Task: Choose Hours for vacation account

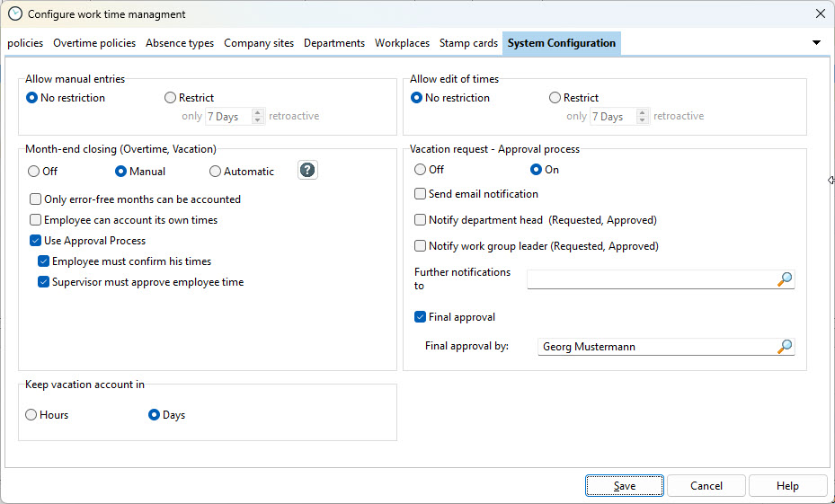Action: pyautogui.click(x=31, y=415)
